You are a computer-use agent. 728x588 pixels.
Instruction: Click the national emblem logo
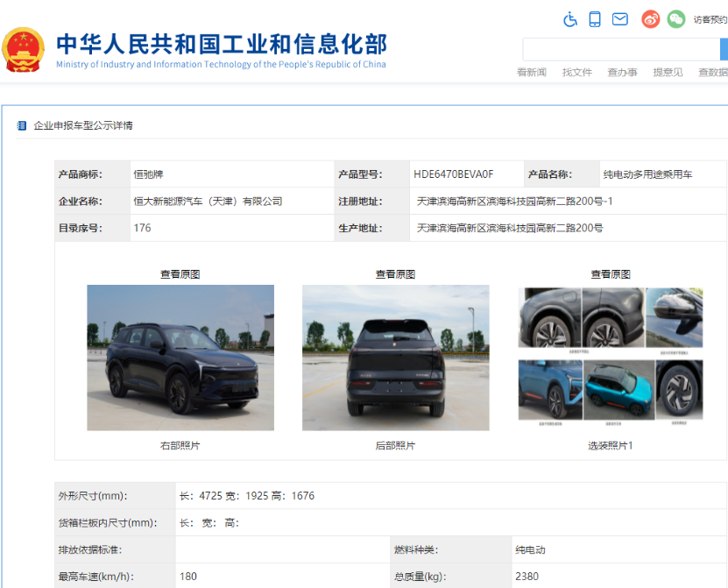pos(23,50)
